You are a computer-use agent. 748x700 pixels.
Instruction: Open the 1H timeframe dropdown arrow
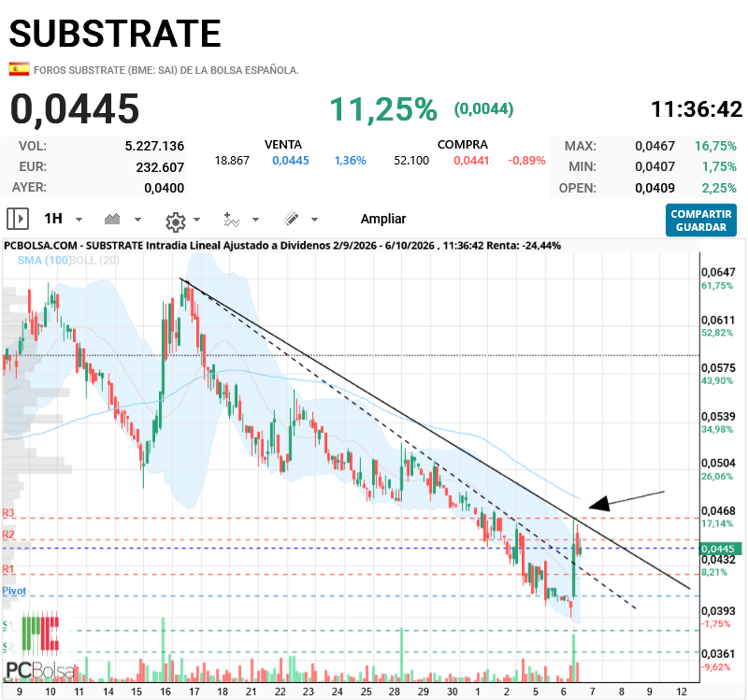point(79,220)
